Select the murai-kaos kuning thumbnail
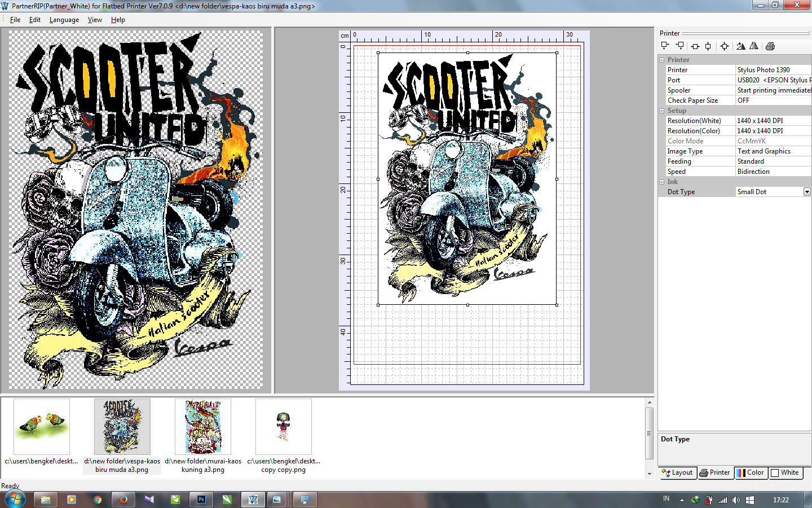Image resolution: width=812 pixels, height=508 pixels. [x=203, y=427]
